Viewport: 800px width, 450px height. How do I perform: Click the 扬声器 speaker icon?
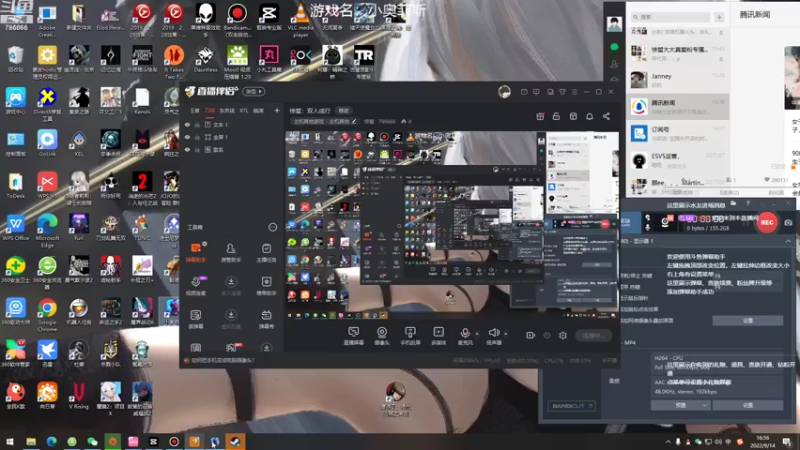(x=493, y=336)
